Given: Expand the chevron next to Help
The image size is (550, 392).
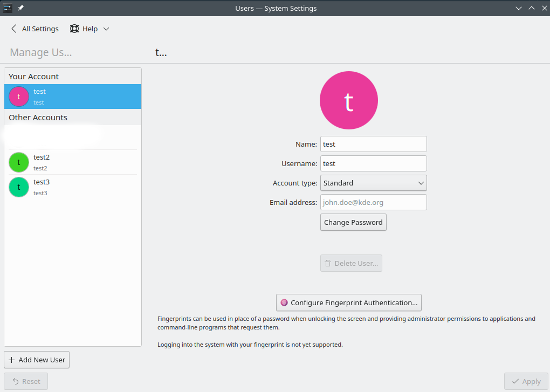Looking at the screenshot, I should pos(106,29).
